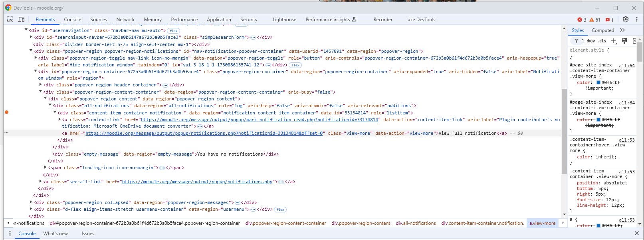Click color swatch in the 'a' rule
The height and width of the screenshot is (240, 644).
(598, 226)
